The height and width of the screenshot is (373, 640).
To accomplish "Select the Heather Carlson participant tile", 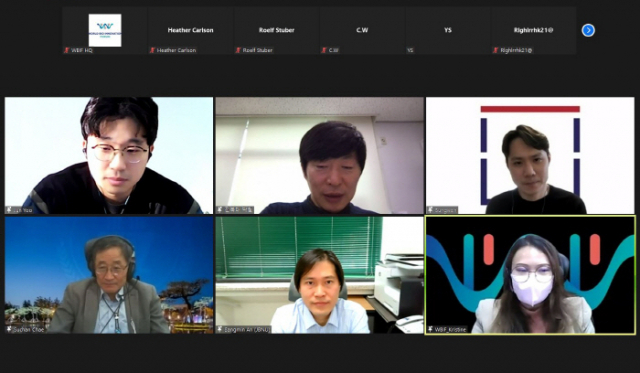I will 190,31.
